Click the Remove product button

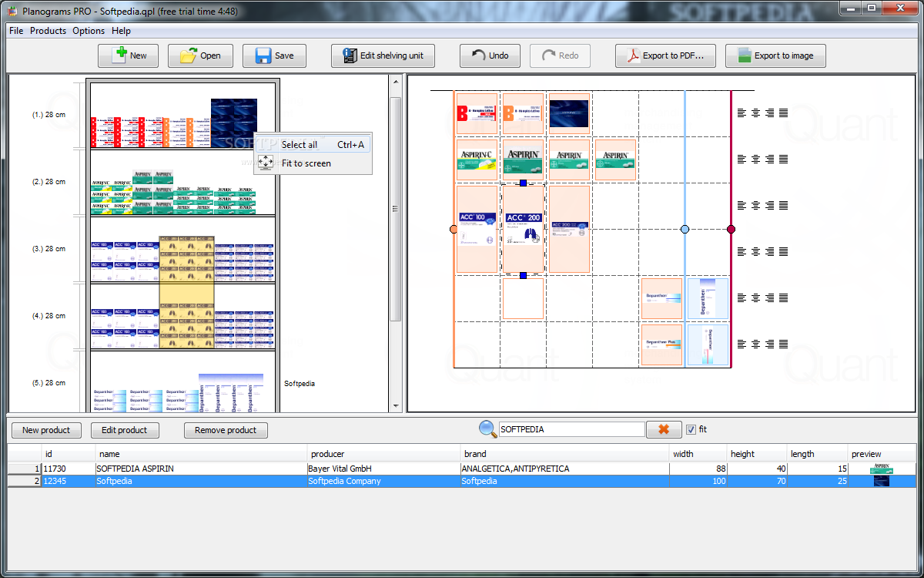point(226,430)
